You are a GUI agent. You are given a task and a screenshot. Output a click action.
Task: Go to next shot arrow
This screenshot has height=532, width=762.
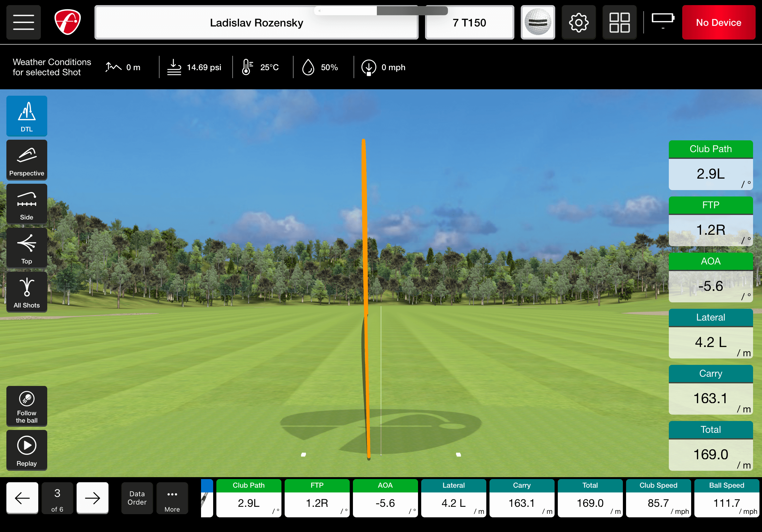coord(92,498)
